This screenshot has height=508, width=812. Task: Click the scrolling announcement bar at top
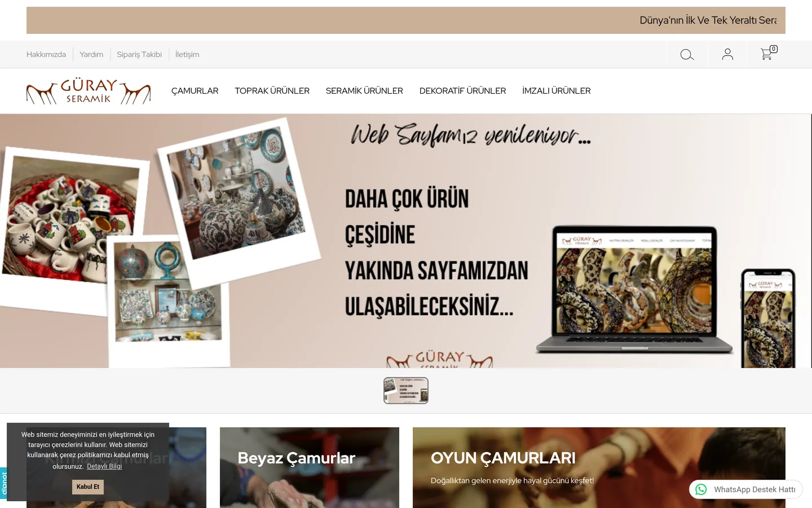coord(406,20)
